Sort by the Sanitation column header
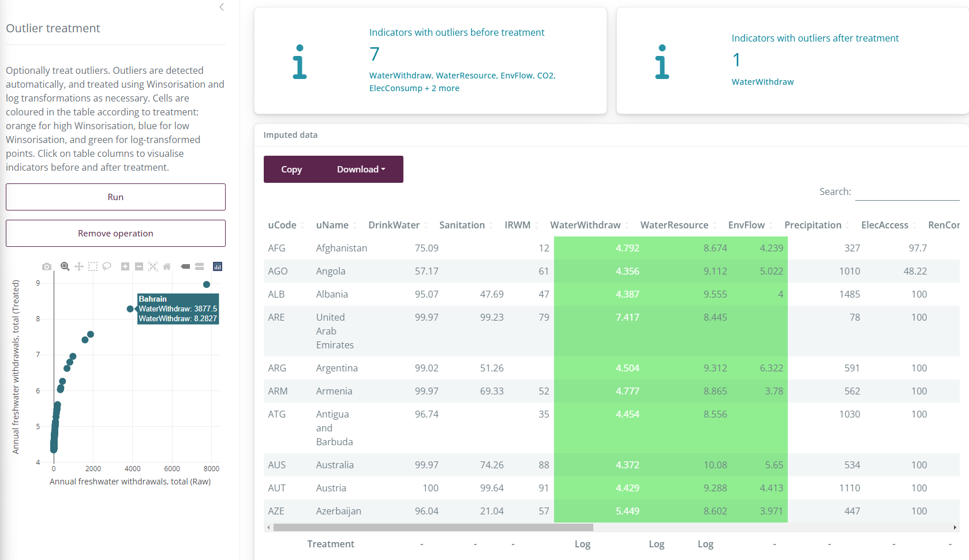The height and width of the screenshot is (560, 969). pos(466,225)
